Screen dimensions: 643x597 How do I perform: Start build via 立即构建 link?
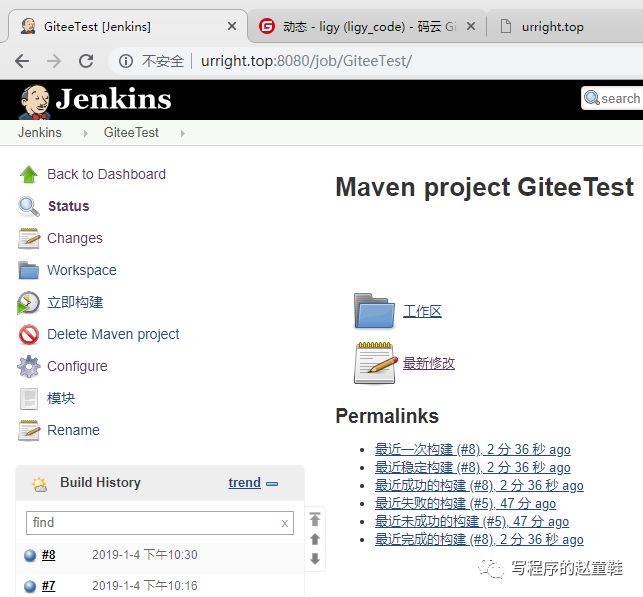click(75, 303)
